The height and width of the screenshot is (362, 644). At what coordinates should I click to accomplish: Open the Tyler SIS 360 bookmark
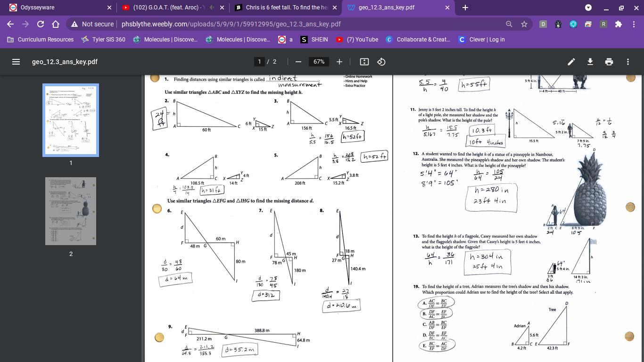tap(103, 40)
